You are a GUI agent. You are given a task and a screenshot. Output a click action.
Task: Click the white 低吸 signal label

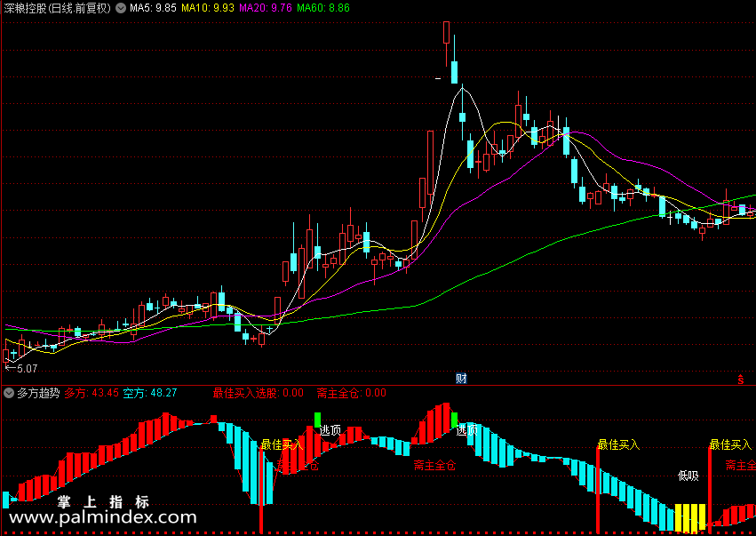tap(688, 476)
